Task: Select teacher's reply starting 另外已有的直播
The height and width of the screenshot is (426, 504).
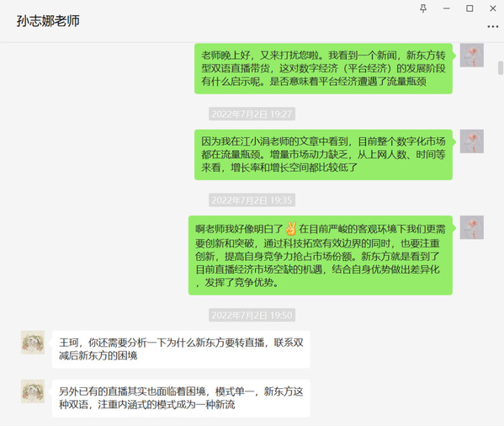Action: click(181, 398)
